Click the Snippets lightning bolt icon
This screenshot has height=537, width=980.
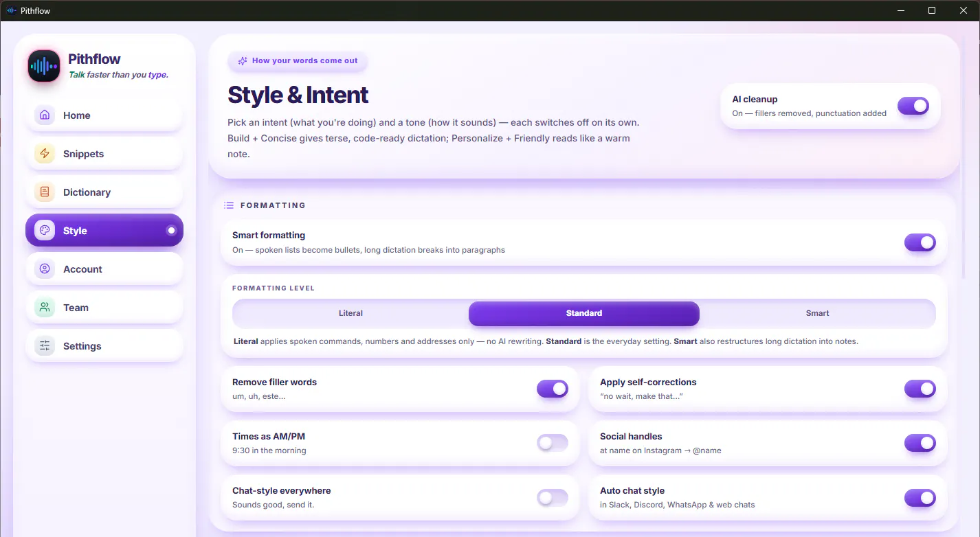point(45,154)
